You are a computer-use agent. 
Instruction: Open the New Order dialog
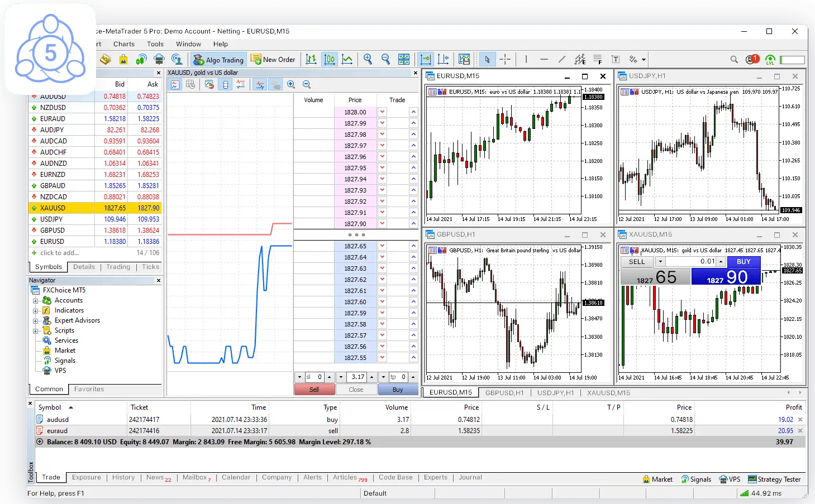[273, 60]
